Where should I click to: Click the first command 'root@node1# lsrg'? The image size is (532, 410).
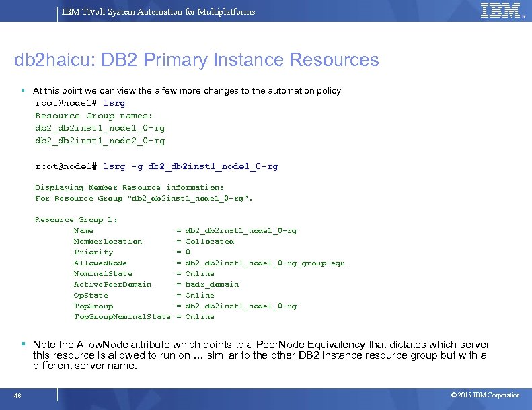click(80, 103)
